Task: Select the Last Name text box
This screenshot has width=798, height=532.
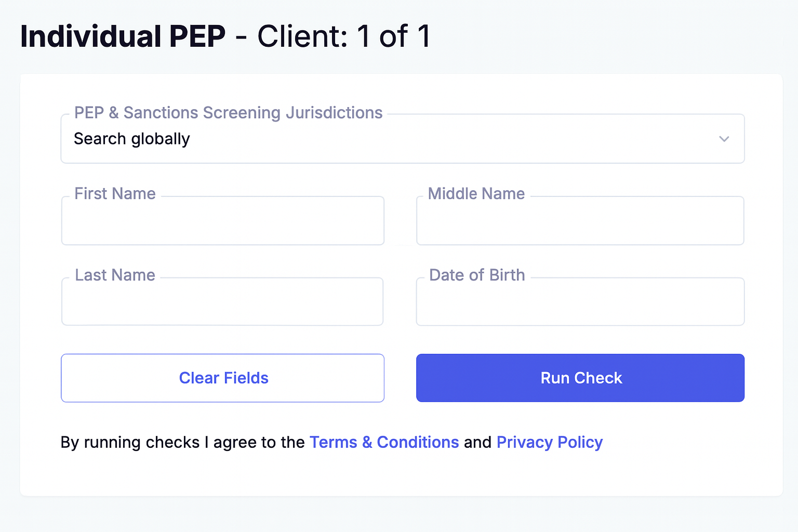Action: point(222,302)
